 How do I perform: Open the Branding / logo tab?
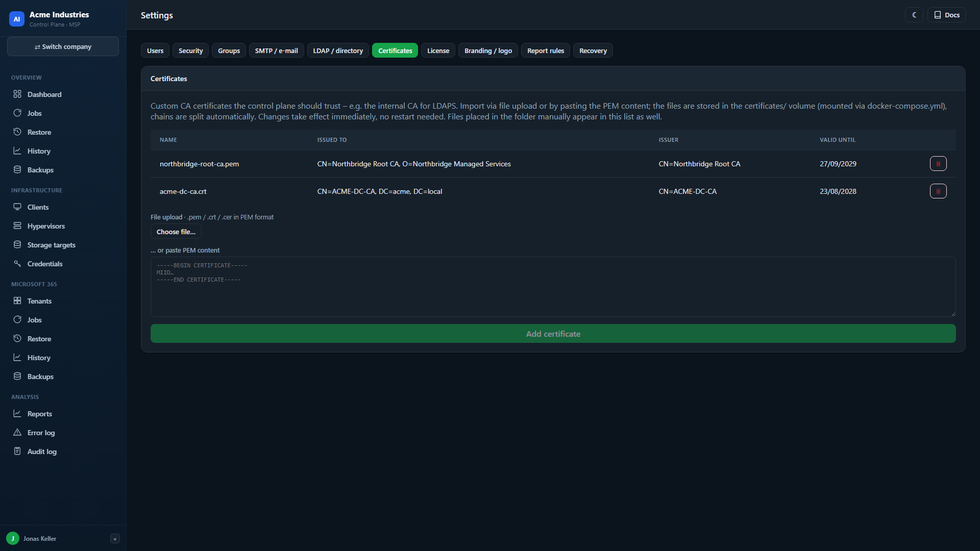488,51
